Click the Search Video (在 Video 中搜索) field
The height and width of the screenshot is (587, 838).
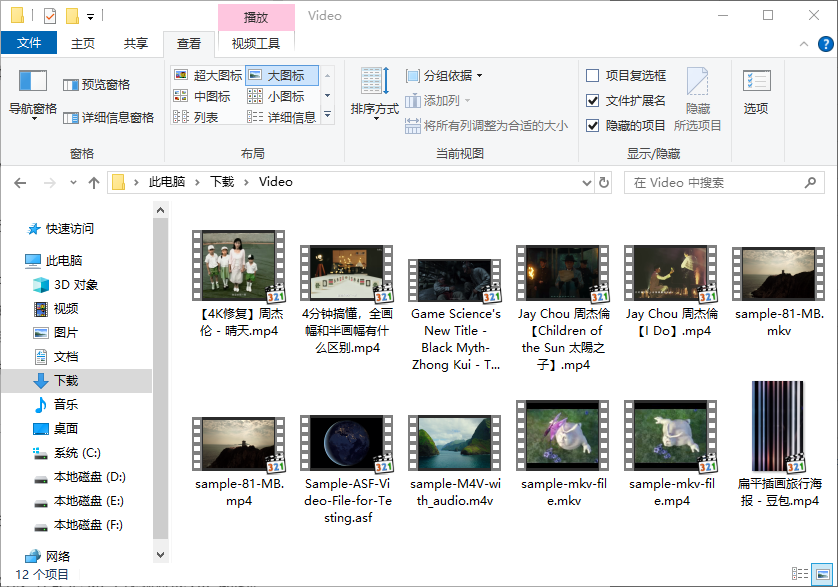pyautogui.click(x=724, y=183)
